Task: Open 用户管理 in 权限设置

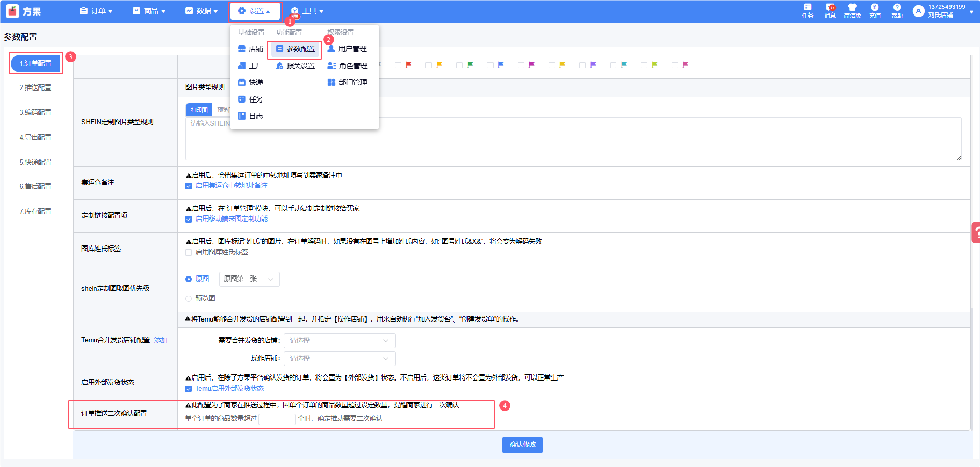Action: point(347,49)
